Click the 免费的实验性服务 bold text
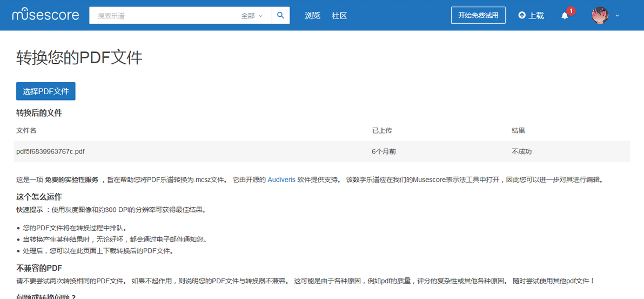The height and width of the screenshot is (299, 644). [x=71, y=180]
